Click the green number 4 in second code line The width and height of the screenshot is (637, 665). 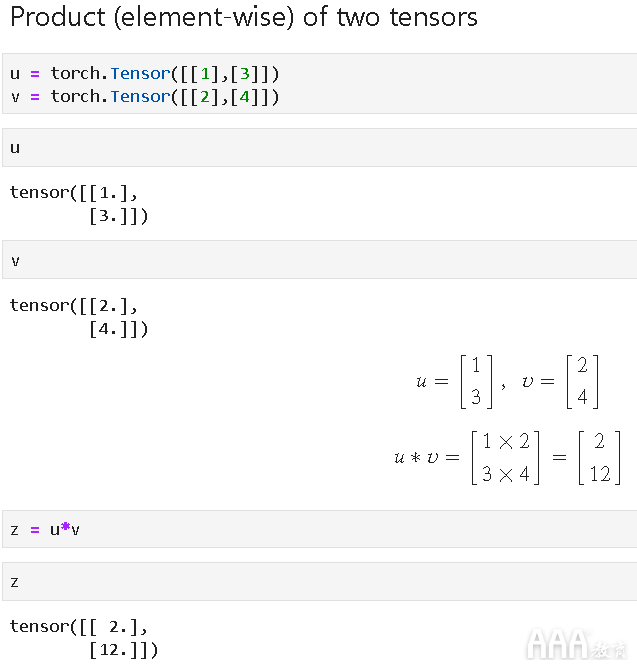point(245,97)
